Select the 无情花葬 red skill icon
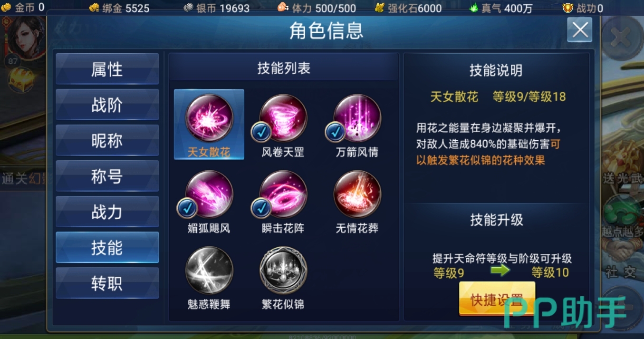This screenshot has height=339, width=644. (357, 194)
